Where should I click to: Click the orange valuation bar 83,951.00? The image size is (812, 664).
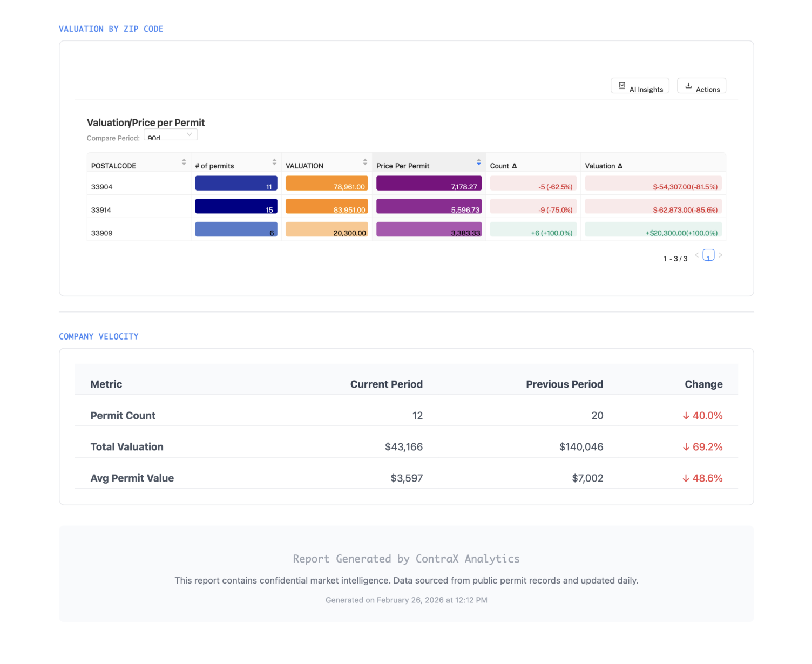click(x=327, y=206)
